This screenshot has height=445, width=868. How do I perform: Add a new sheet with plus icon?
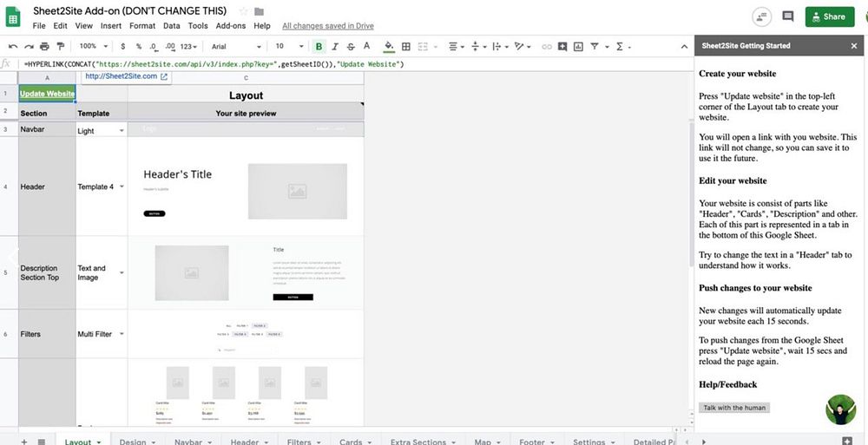coord(23,442)
